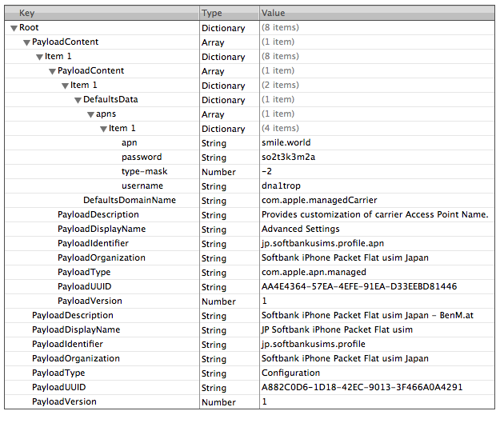Collapse the Item 1 dictionary with 4 items
Screen dimensions: 504x423
click(103, 129)
